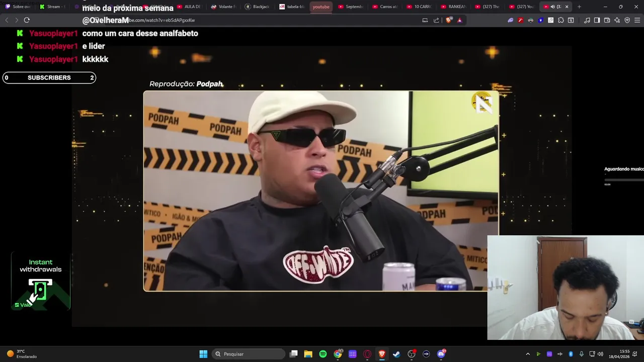Viewport: 644px width, 362px height.
Task: Open Steam from taskbar
Action: 396,354
